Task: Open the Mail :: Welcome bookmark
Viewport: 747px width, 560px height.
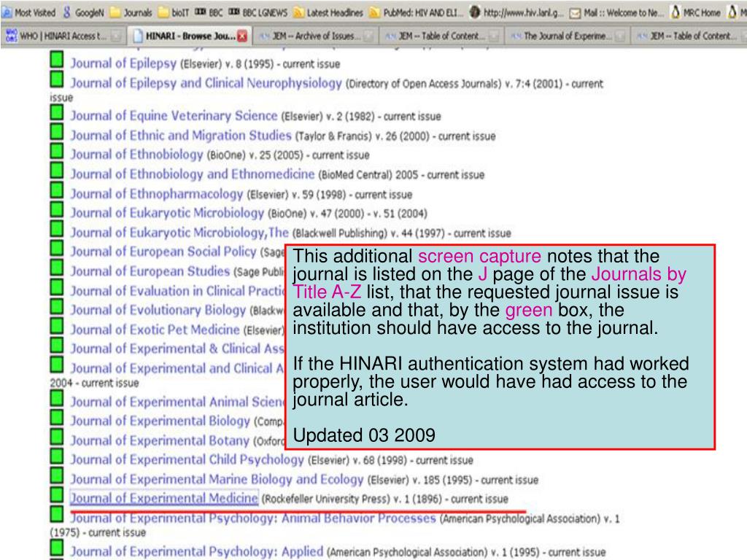Action: (x=617, y=12)
